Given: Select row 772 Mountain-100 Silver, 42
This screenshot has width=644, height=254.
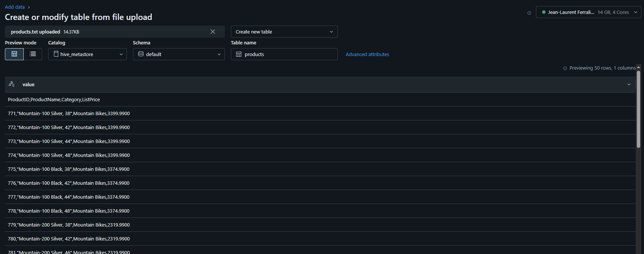Looking at the screenshot, I should [320, 127].
